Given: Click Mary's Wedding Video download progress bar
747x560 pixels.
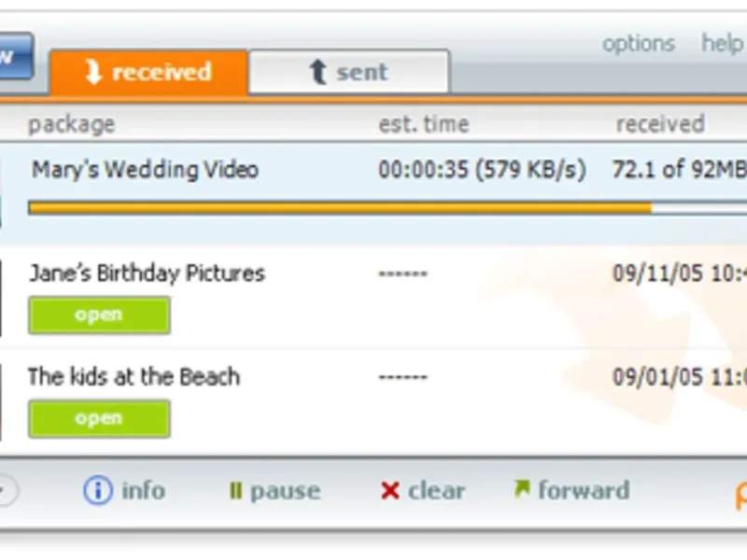Looking at the screenshot, I should (x=373, y=208).
